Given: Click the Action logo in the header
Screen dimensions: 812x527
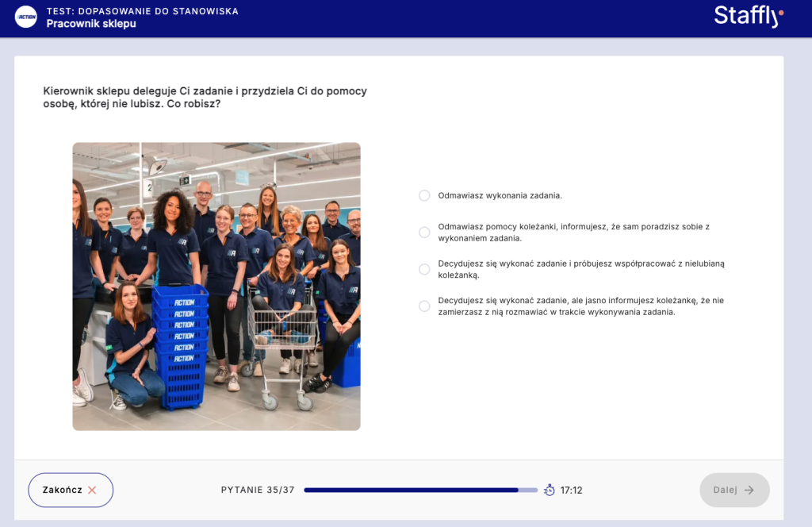Looking at the screenshot, I should 26,17.
